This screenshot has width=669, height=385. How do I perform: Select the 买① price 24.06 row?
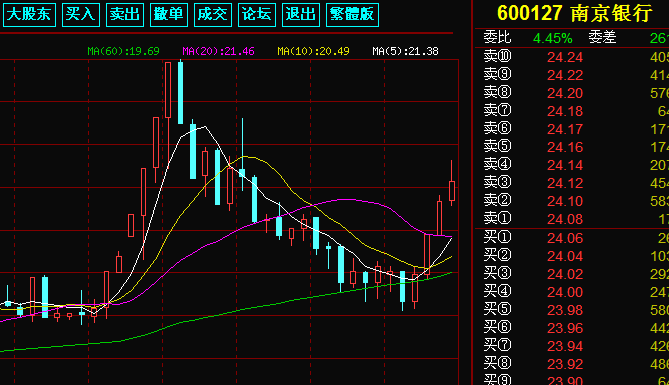click(x=572, y=238)
